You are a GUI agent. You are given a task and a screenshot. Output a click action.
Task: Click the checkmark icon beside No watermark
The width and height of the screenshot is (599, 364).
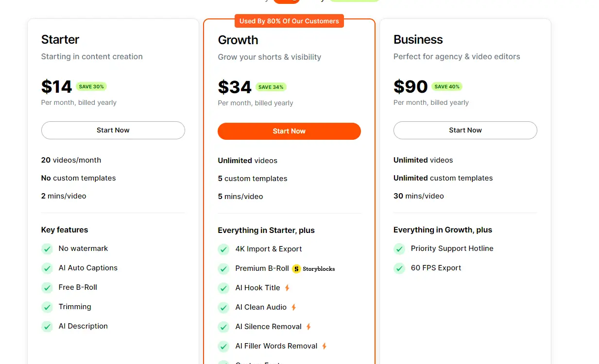tap(47, 249)
